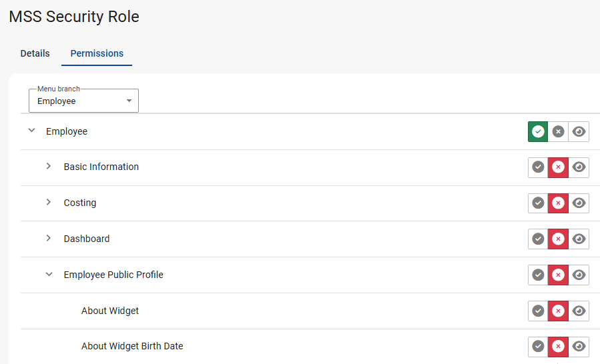Click the allow checkmark for About Widget
Screen dimensions: 600x364
pos(538,311)
